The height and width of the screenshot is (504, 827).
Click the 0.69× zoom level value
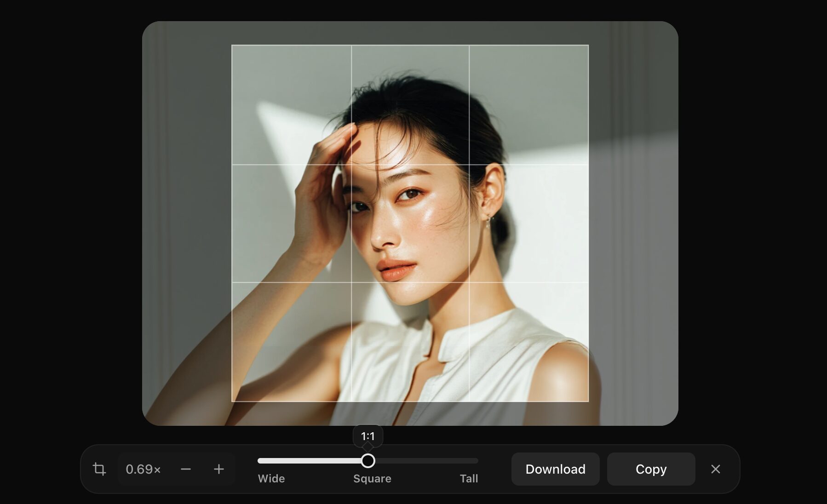pos(143,469)
